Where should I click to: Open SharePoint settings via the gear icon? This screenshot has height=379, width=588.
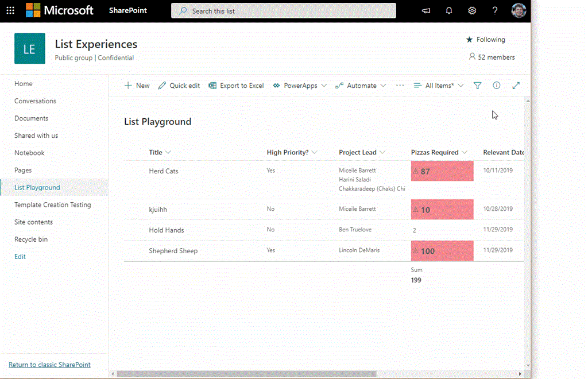click(x=471, y=10)
